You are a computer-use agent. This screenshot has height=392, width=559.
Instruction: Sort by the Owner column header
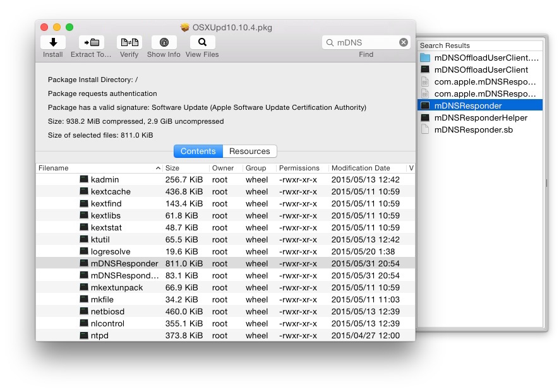tap(225, 168)
